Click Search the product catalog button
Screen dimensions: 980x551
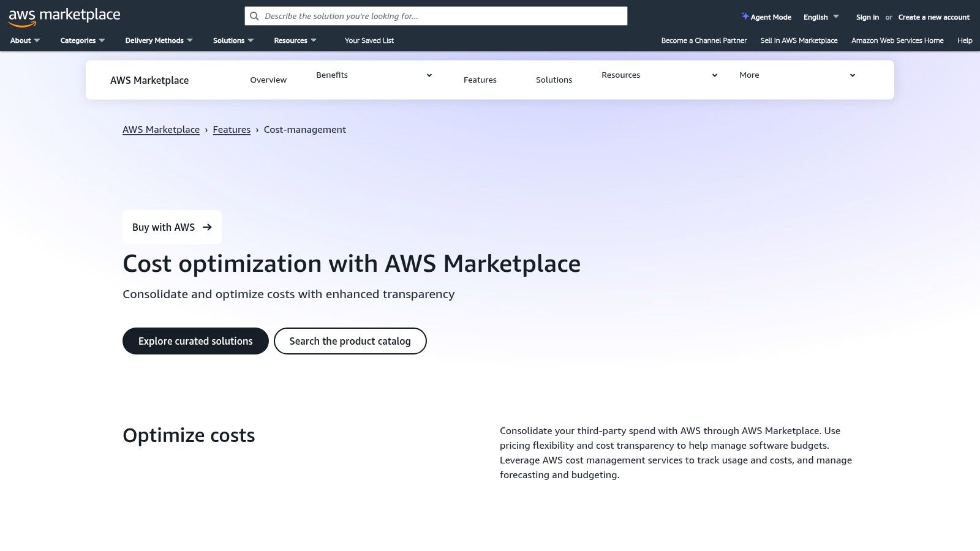(x=350, y=341)
